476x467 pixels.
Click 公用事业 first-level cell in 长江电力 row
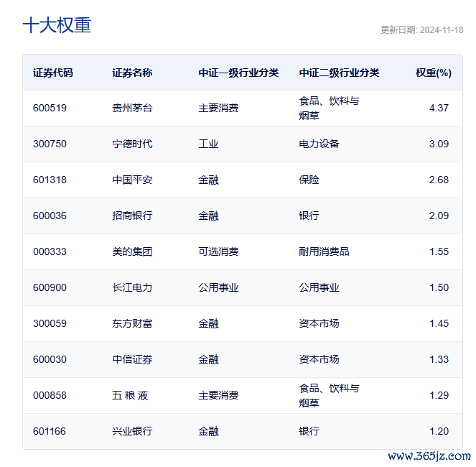[x=218, y=287]
